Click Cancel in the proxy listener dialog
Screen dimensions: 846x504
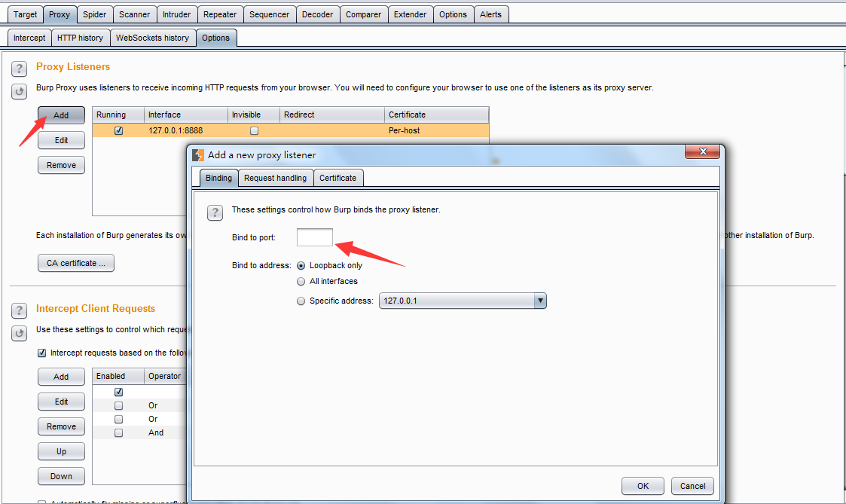click(x=692, y=486)
